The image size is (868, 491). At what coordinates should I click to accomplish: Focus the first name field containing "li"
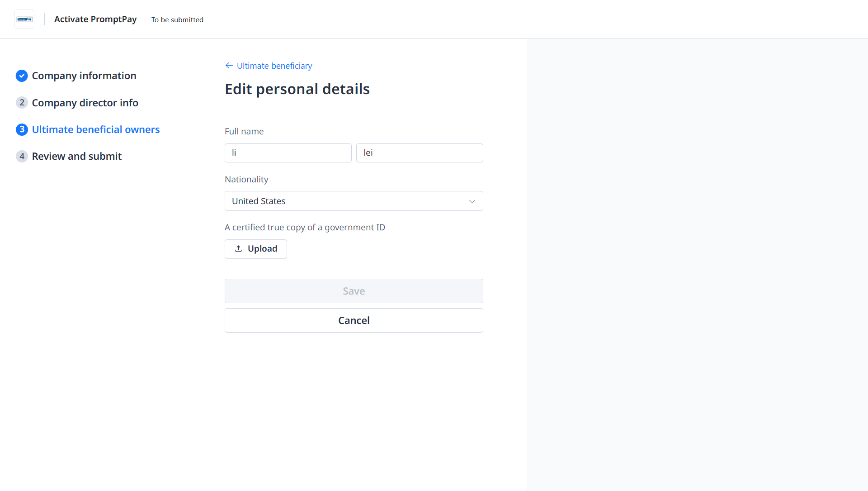[288, 153]
